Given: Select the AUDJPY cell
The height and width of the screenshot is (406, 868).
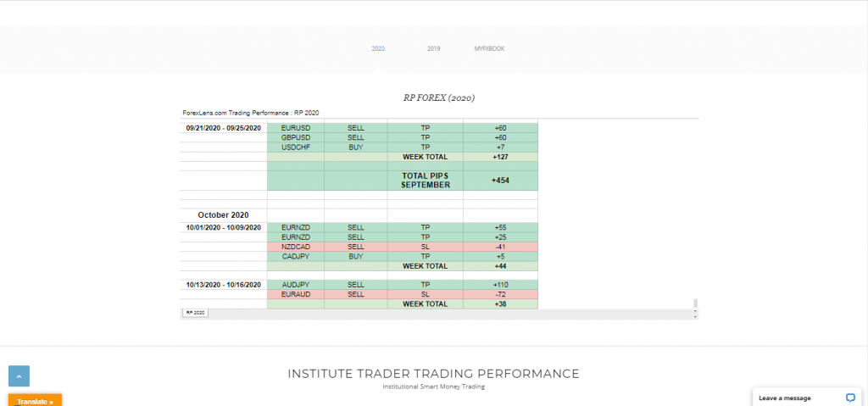Looking at the screenshot, I should point(296,285).
